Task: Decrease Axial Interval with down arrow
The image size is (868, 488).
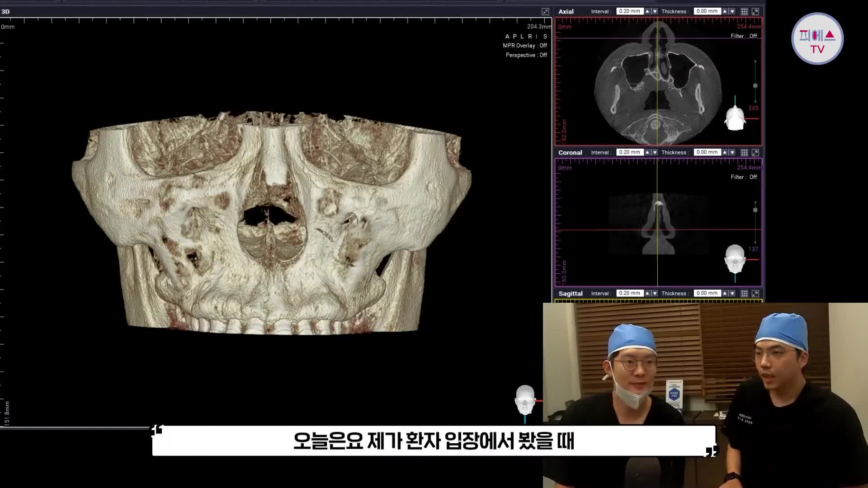Action: 655,11
